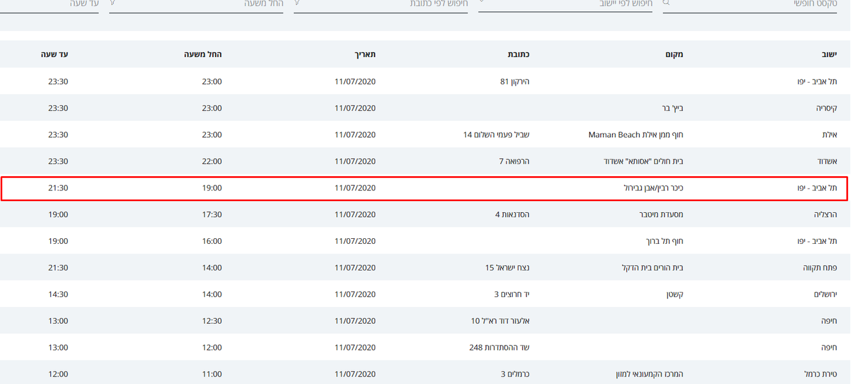
Task: Select the 'עד שעה' end-time filter field
Action: click(x=56, y=4)
